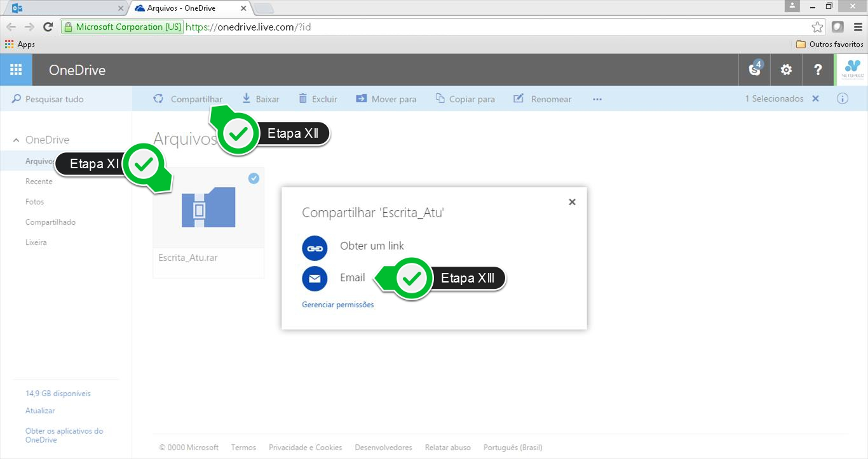This screenshot has height=459, width=868.
Task: Click 'Gerenciar permissões' link
Action: pyautogui.click(x=338, y=305)
